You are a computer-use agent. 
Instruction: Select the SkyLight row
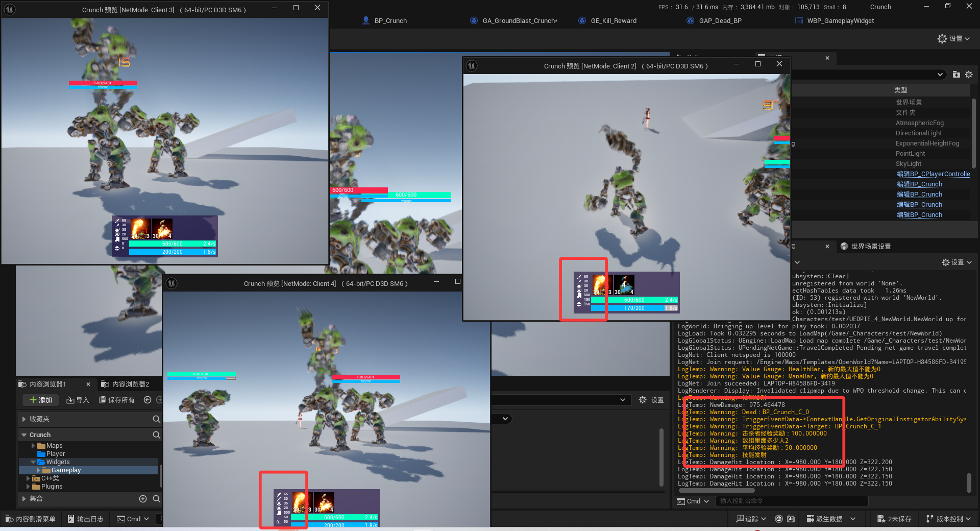[x=881, y=163]
